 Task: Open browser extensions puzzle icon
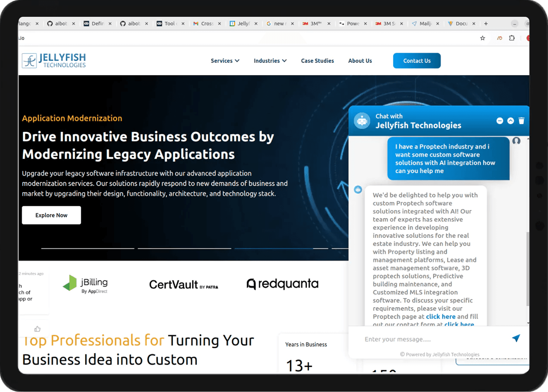click(x=512, y=38)
